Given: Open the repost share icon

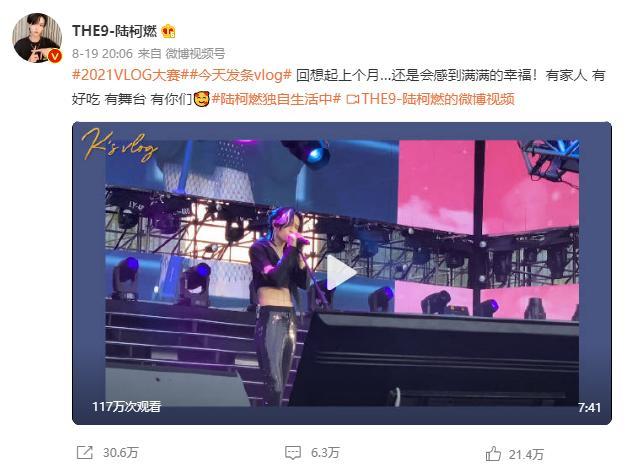Looking at the screenshot, I should [85, 453].
